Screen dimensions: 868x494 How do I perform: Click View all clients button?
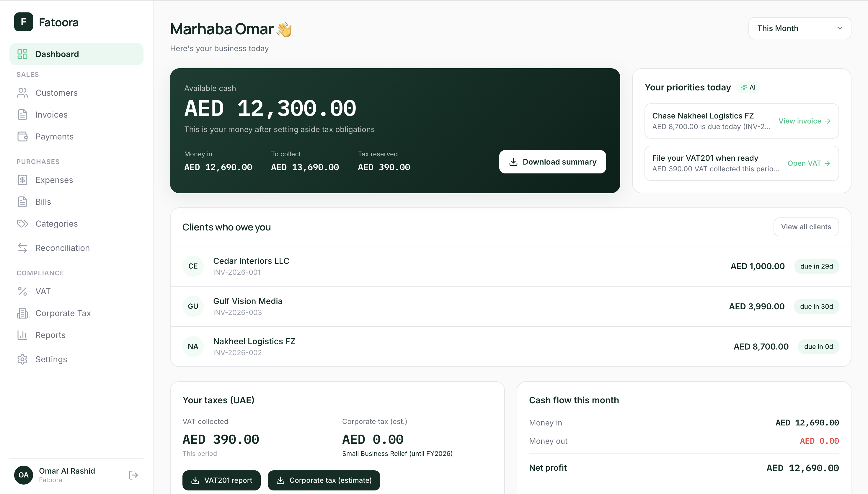(x=806, y=227)
